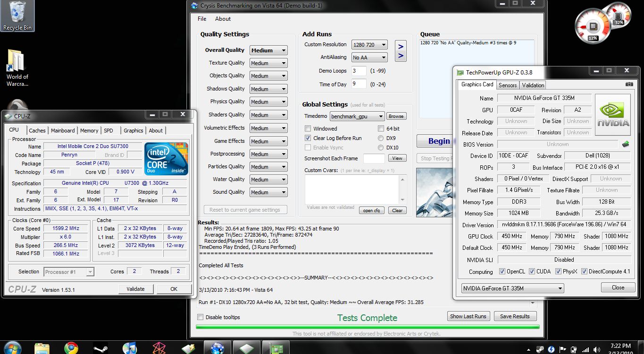Screen dimensions: 644x354
Task: Click Save Results
Action: coord(515,316)
